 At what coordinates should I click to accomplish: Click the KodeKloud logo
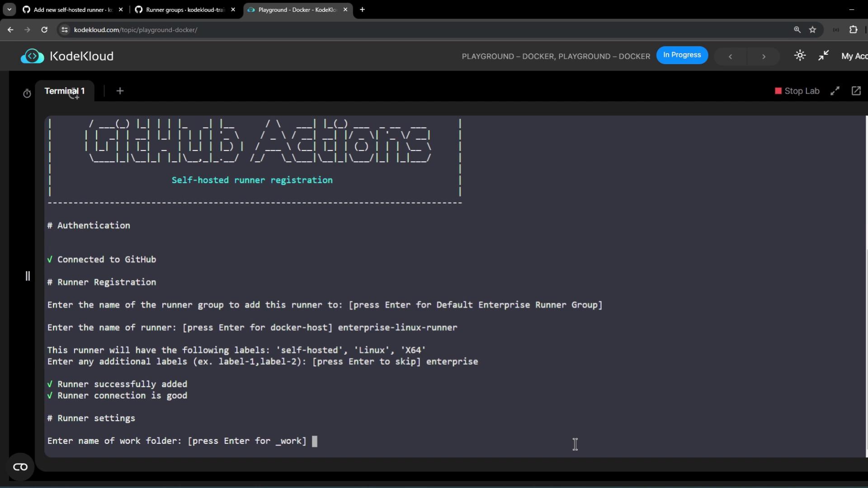click(67, 56)
